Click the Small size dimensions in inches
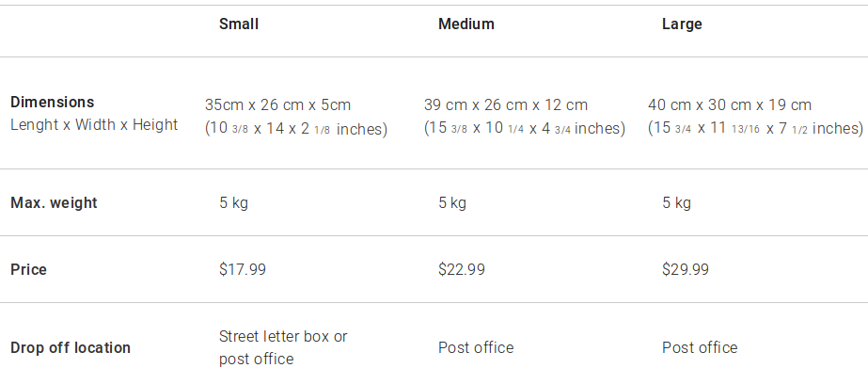The height and width of the screenshot is (384, 868). 296,129
